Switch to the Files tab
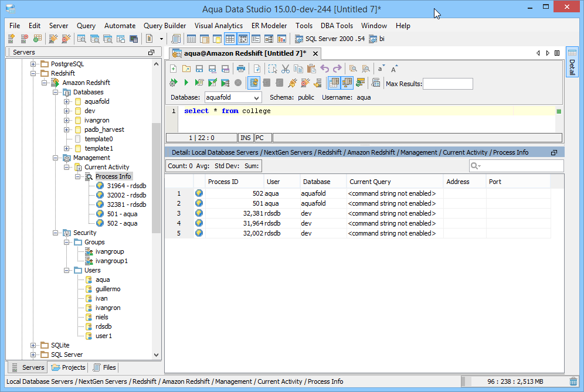The width and height of the screenshot is (584, 392). (104, 367)
